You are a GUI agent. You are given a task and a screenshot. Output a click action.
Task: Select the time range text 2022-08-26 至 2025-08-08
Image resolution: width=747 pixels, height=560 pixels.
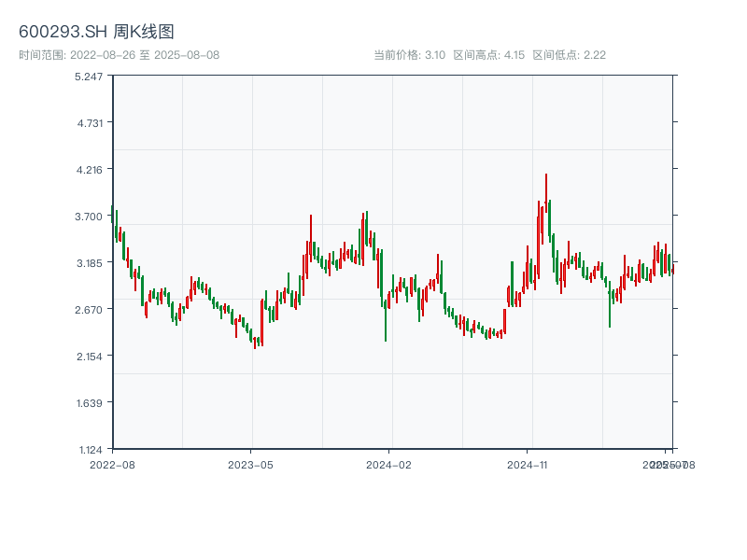click(x=145, y=55)
